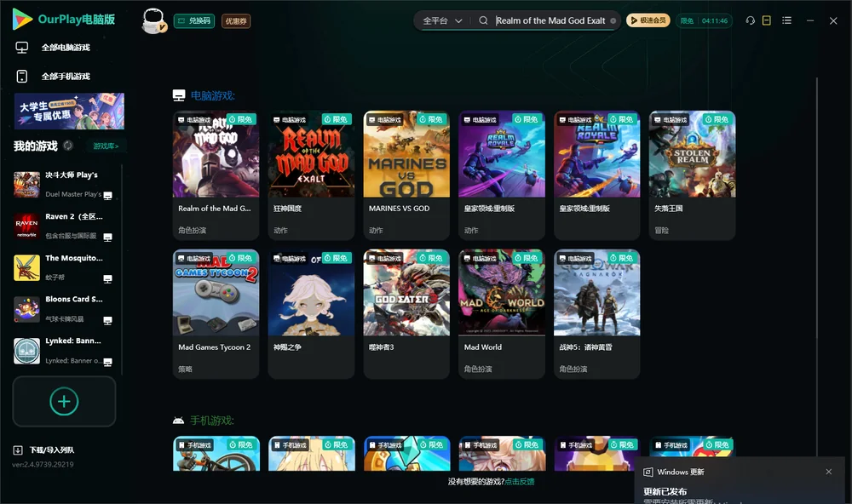Open 下载/导入列队 download queue

tap(52, 450)
